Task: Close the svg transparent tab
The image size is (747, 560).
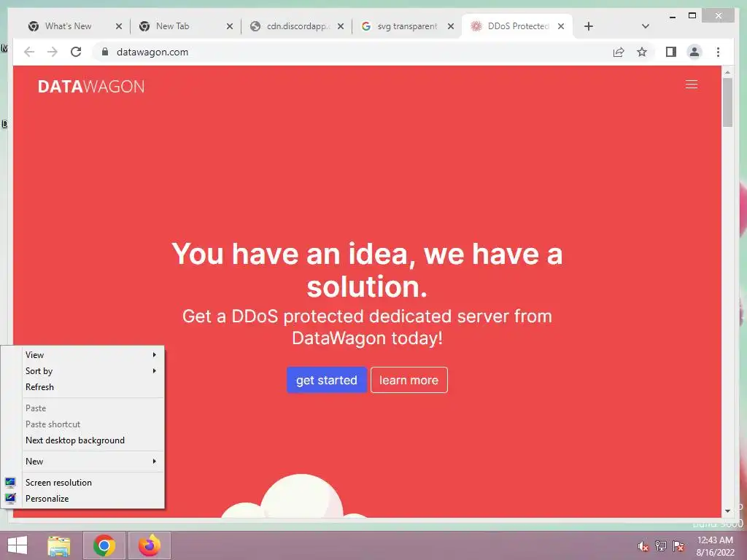Action: tap(451, 26)
